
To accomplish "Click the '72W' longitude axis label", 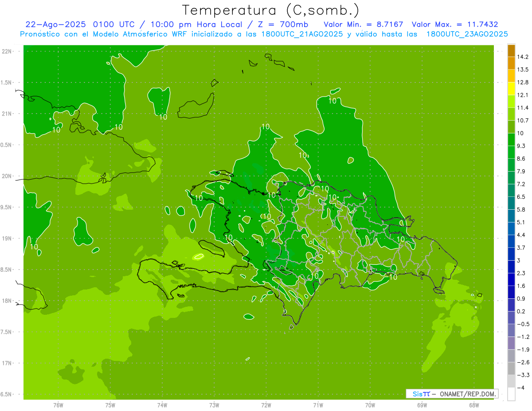I will [266, 405].
